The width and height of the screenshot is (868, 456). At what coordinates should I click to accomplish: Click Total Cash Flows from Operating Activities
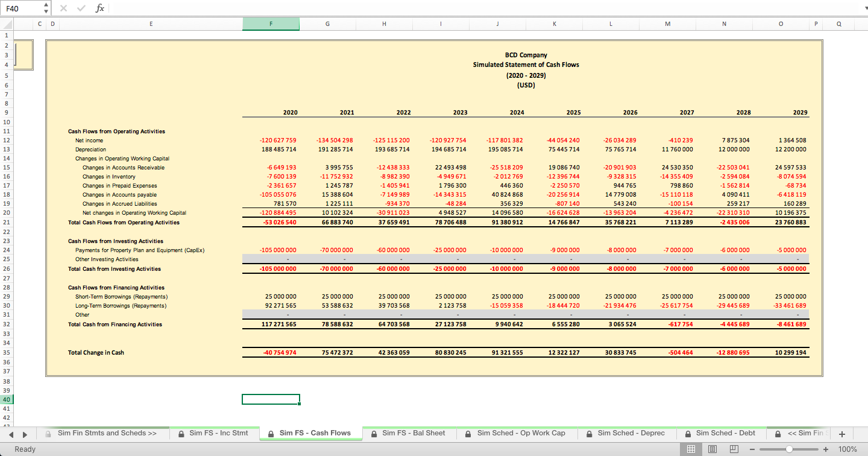pyautogui.click(x=124, y=223)
